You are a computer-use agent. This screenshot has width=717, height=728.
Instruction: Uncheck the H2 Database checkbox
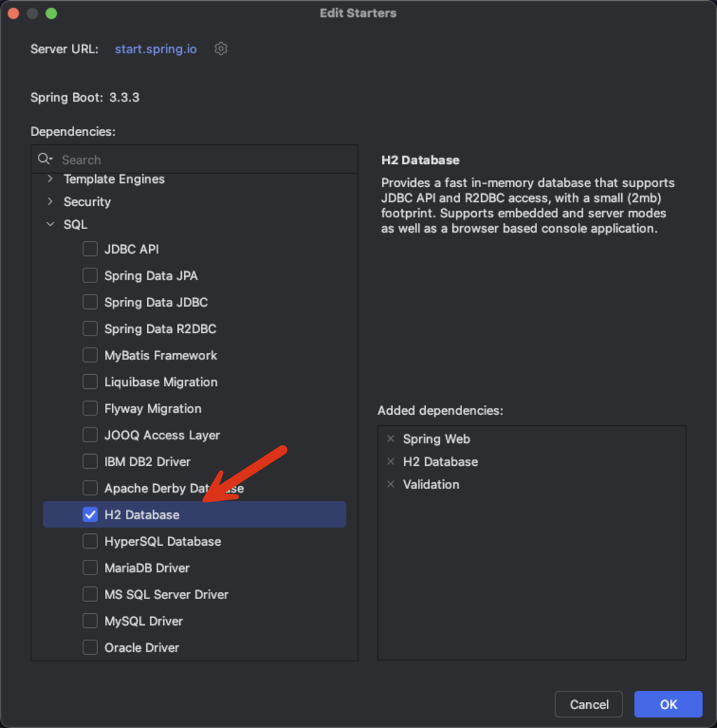click(90, 515)
